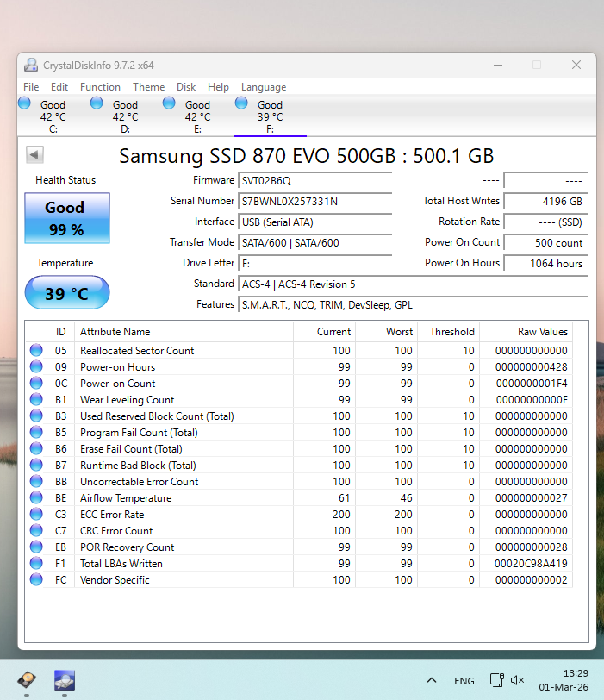Click the 39 °C temperature button
Screen dimensions: 604x700
[x=67, y=293]
